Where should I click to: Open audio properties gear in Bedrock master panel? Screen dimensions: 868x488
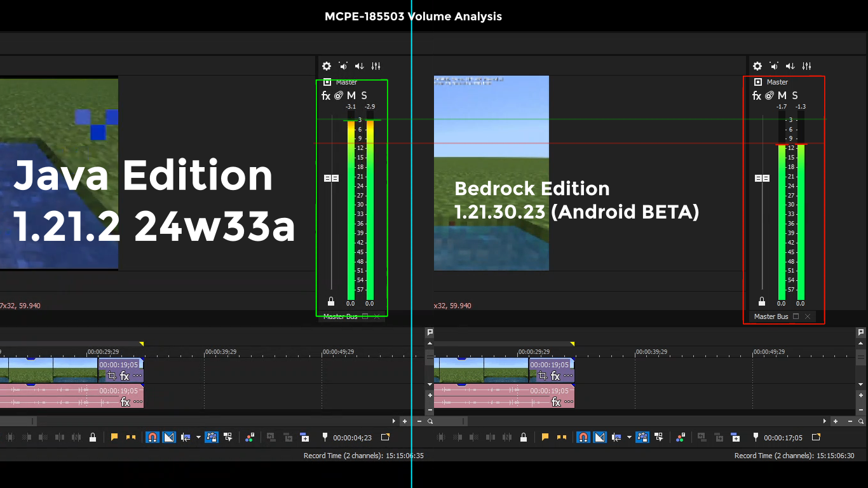[x=757, y=66]
